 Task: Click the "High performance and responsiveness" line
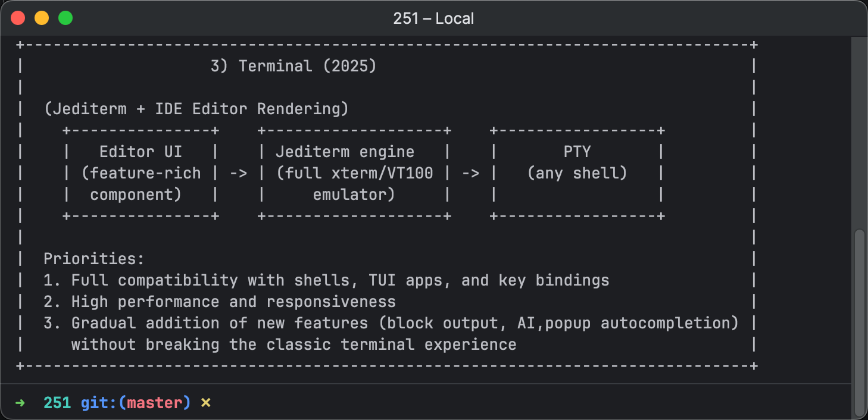tap(233, 302)
